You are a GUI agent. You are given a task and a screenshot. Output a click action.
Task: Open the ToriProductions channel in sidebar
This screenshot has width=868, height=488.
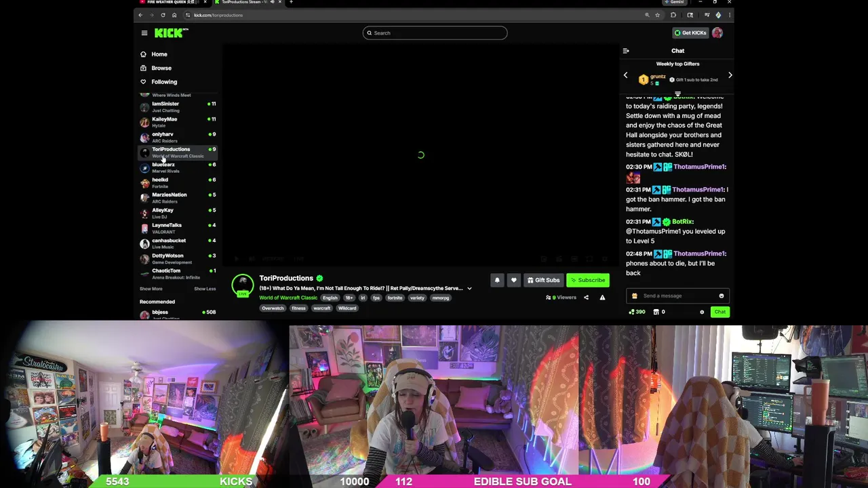coord(178,152)
